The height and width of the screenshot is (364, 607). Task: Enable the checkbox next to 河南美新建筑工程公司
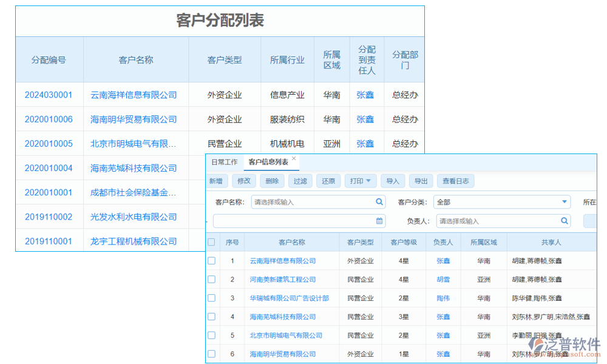point(211,279)
